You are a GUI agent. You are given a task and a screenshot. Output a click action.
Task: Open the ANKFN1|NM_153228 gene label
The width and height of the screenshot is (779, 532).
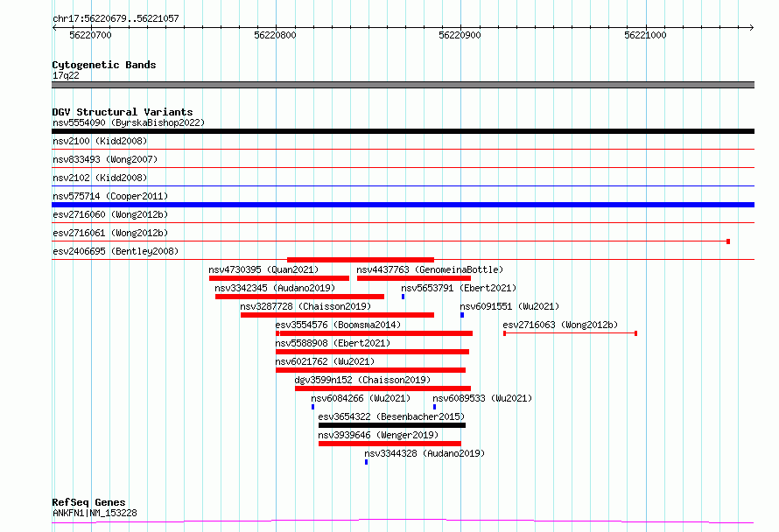click(95, 513)
